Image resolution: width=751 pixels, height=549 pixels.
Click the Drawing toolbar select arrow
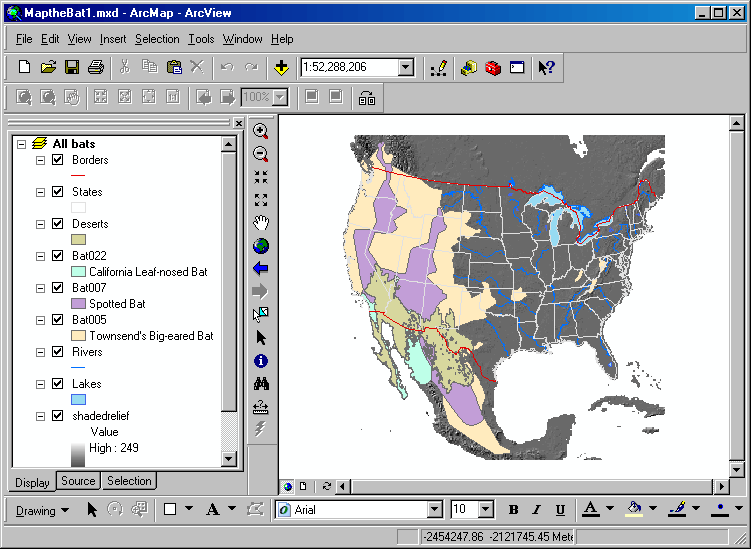[92, 510]
